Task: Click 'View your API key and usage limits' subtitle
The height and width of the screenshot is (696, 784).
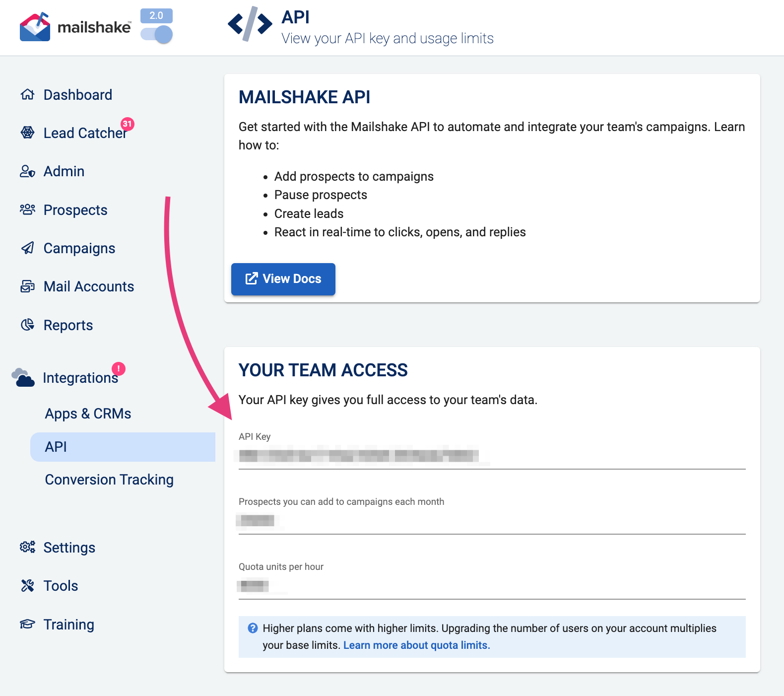Action: pos(388,38)
